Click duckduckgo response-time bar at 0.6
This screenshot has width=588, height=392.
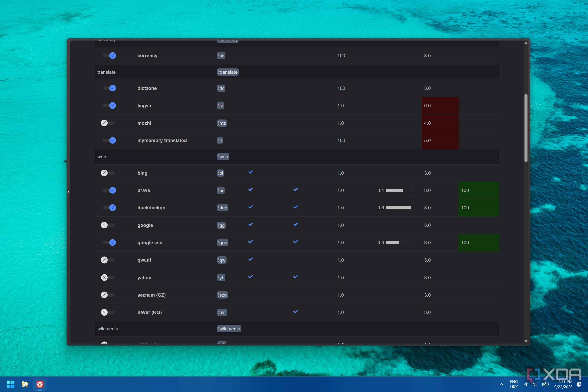coord(404,208)
